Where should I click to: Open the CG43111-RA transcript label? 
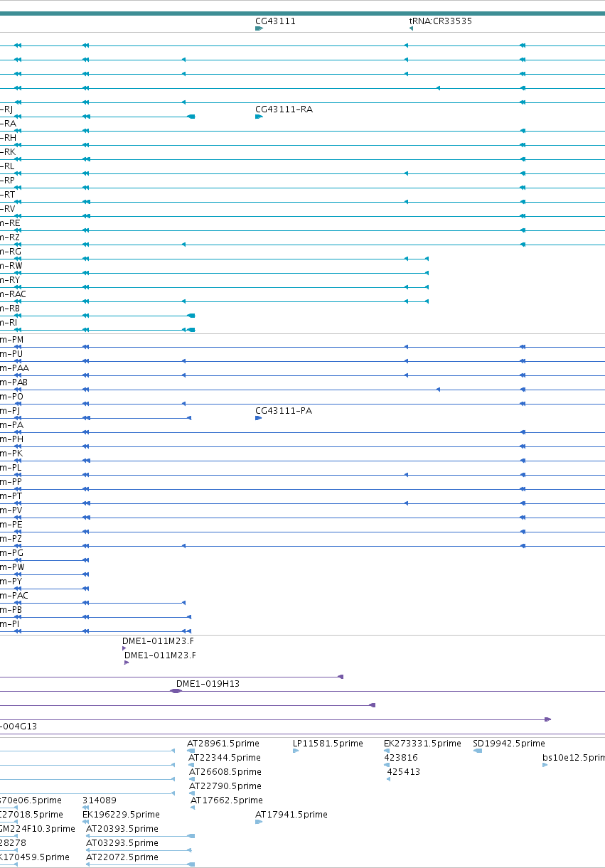coord(284,109)
